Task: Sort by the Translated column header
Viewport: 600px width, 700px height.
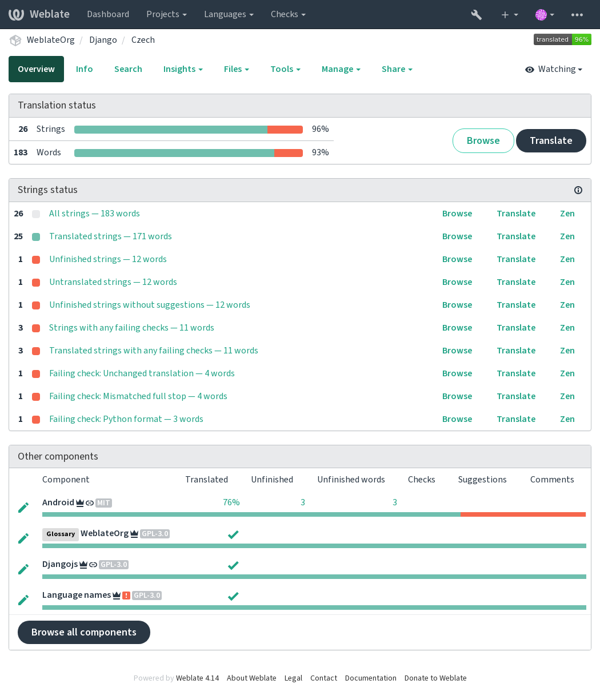Action: 206,480
